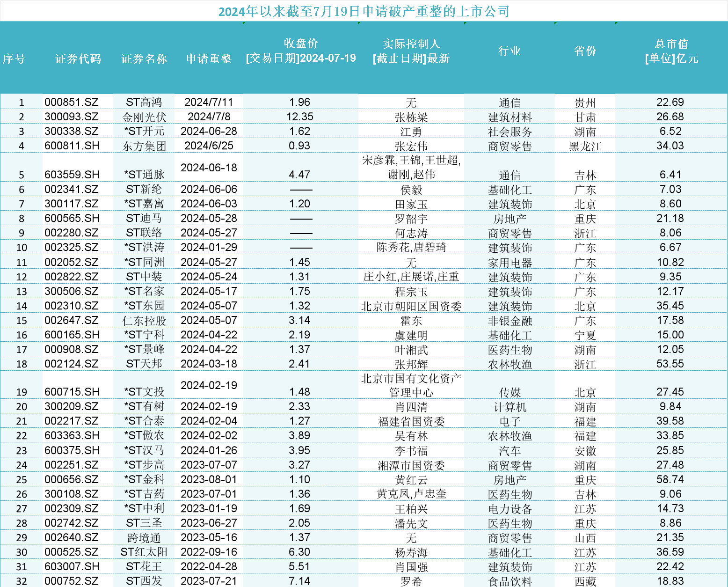The height and width of the screenshot is (587, 728).
Task: Select the 总市值 column header
Action: coord(671,51)
